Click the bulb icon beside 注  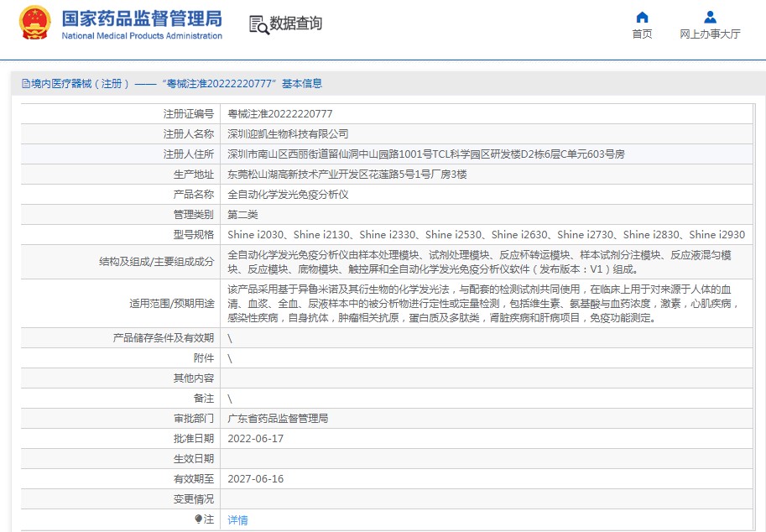click(198, 519)
